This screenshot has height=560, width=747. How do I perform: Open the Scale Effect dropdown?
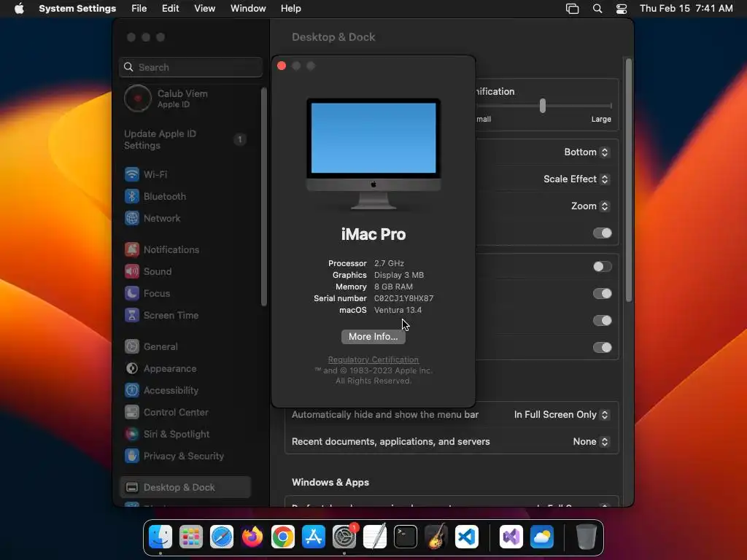(x=576, y=179)
